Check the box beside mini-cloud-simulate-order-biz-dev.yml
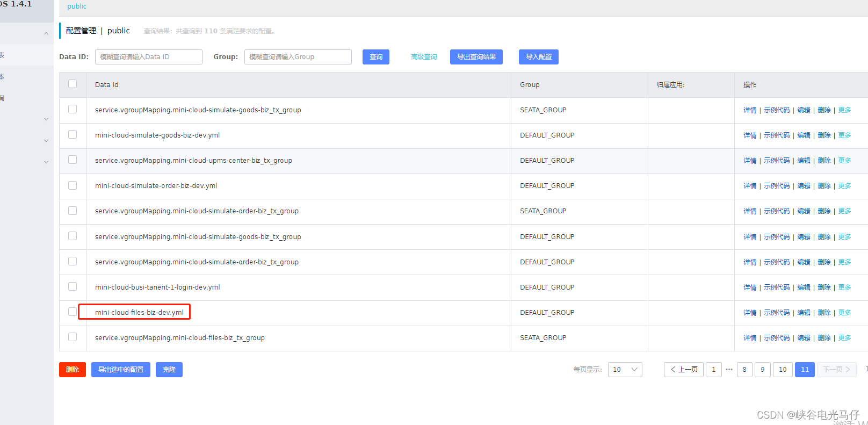Image resolution: width=868 pixels, height=425 pixels. (73, 185)
